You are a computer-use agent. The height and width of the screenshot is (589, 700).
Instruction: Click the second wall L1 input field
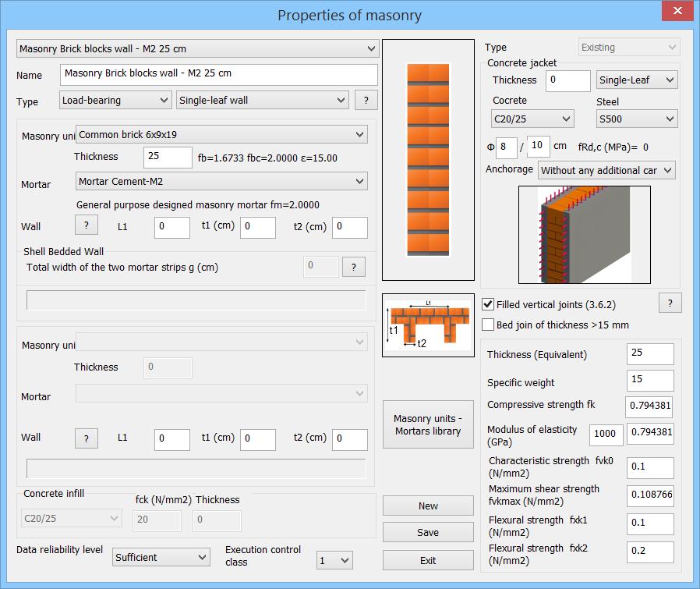click(x=172, y=440)
